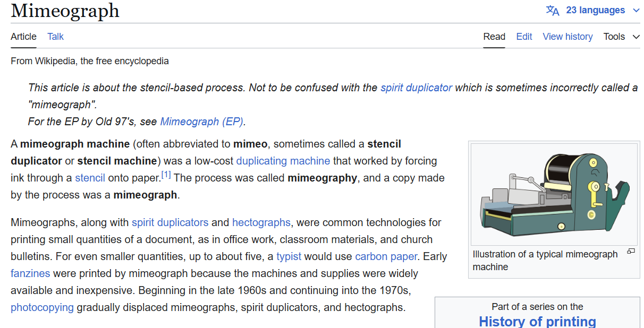This screenshot has width=644, height=328.
Task: Follow the spirit duplicator hatnote link
Action: click(x=416, y=88)
